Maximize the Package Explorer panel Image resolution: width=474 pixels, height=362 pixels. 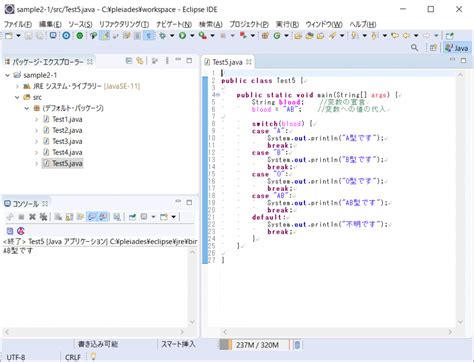coord(189,61)
